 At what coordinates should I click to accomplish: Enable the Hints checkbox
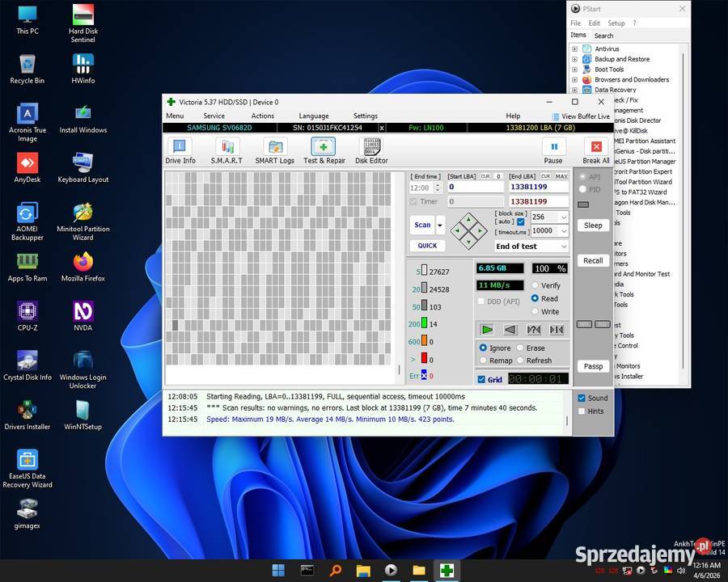(581, 411)
